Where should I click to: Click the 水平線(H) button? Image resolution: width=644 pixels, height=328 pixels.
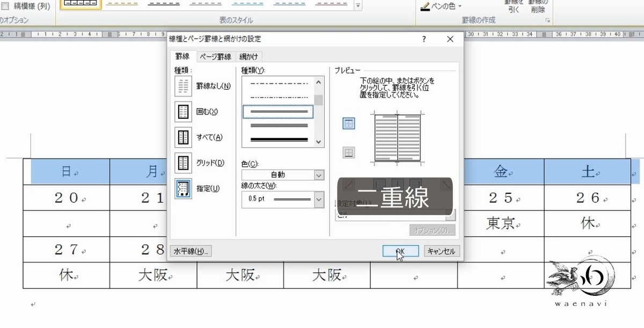(x=191, y=251)
